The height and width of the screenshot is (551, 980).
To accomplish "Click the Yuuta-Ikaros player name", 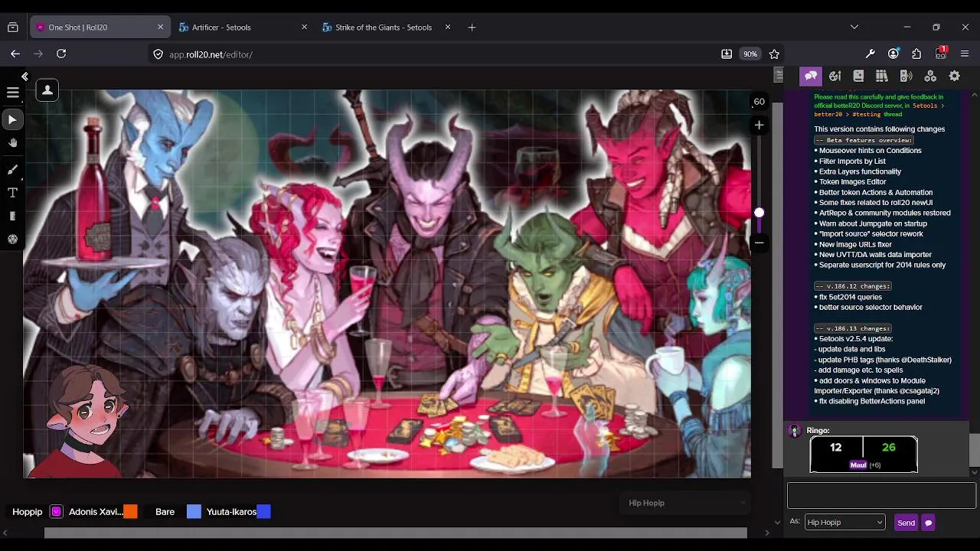I will pos(231,512).
